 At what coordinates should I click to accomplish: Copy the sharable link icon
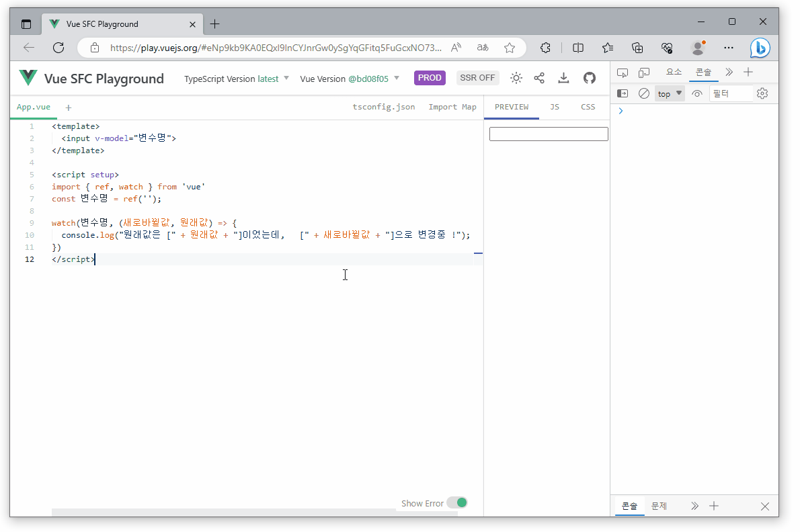click(x=539, y=78)
